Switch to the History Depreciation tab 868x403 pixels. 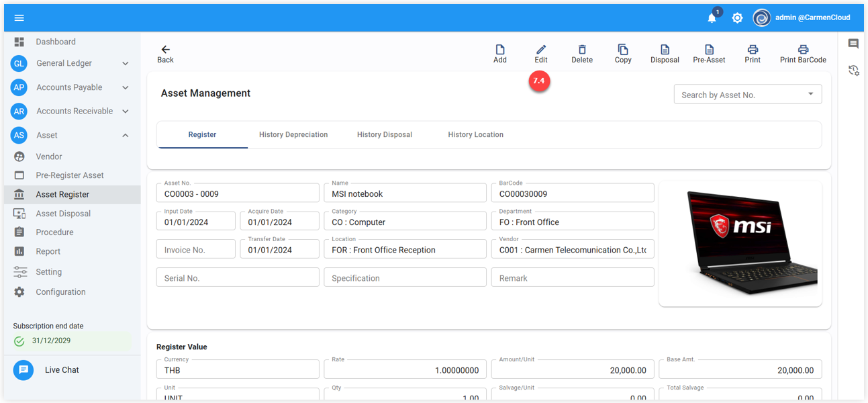tap(293, 134)
